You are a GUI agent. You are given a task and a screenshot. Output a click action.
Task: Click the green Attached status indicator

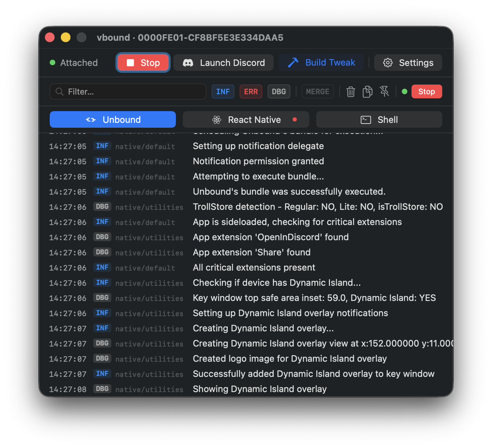[53, 62]
